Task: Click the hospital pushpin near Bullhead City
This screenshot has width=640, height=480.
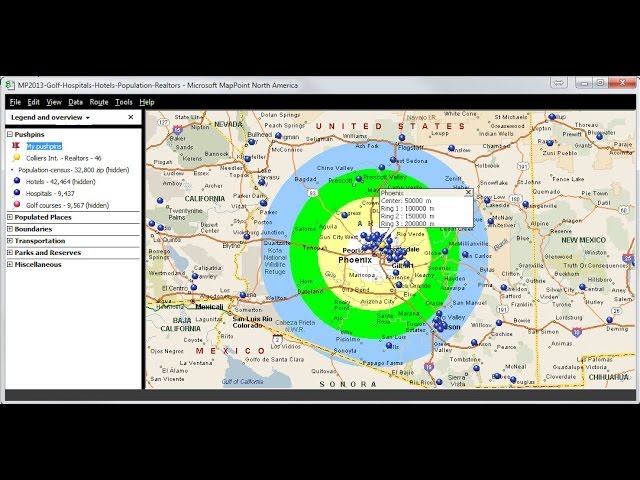Action: click(x=251, y=142)
